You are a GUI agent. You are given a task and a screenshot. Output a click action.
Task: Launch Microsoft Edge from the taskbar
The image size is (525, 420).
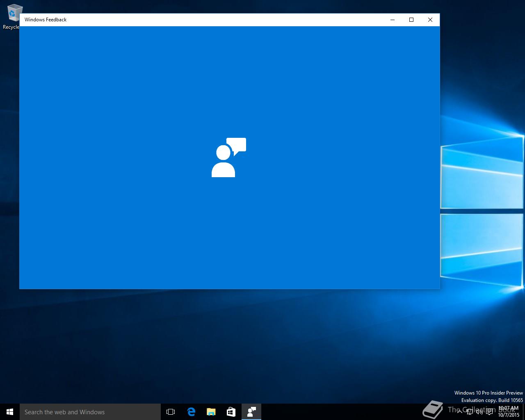pos(191,412)
